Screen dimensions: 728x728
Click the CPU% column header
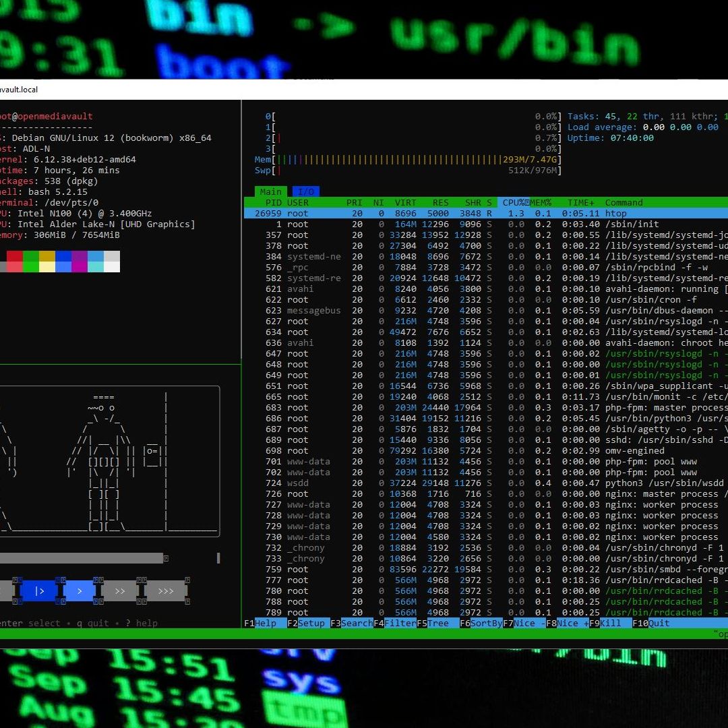(x=514, y=202)
